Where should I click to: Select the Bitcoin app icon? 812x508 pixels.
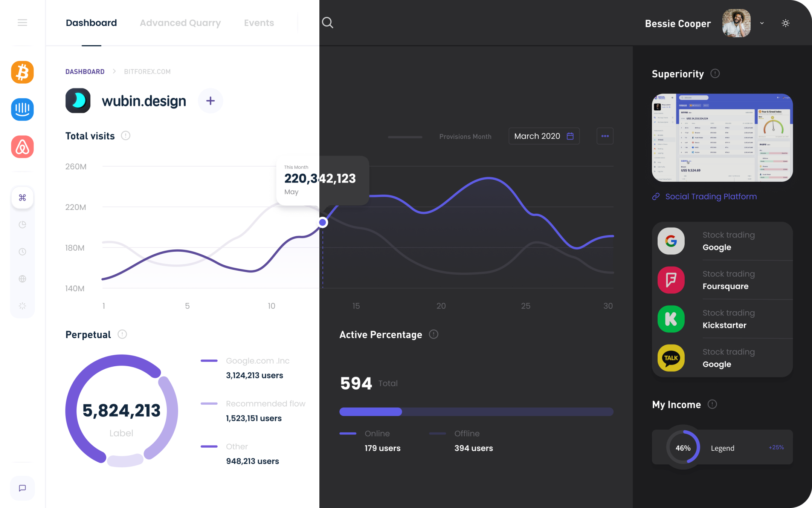click(x=22, y=72)
